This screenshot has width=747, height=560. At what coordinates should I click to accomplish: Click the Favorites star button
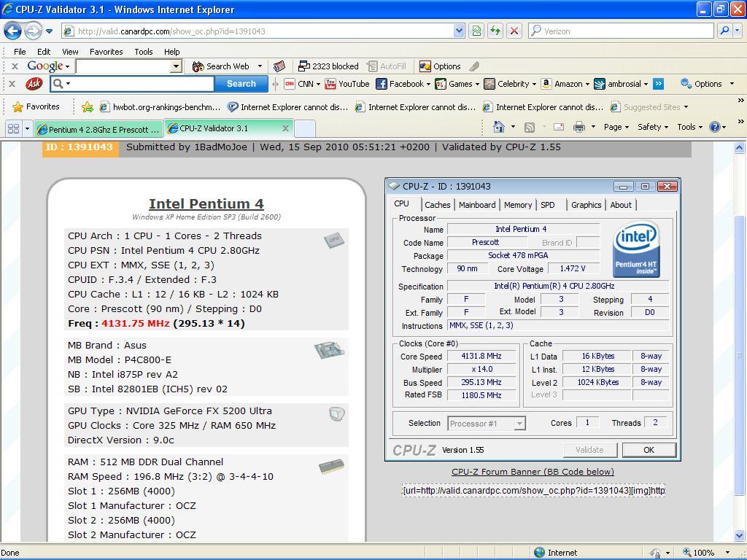tap(36, 106)
